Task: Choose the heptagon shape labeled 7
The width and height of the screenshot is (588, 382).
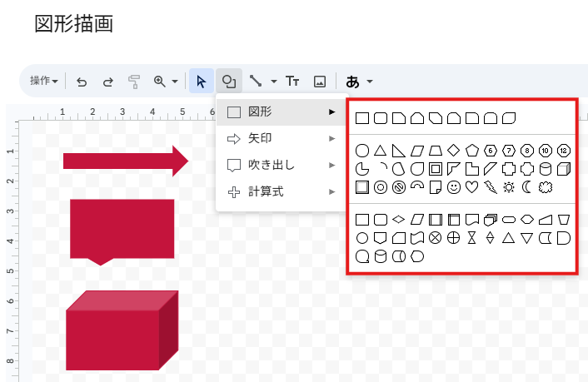Action: click(509, 151)
